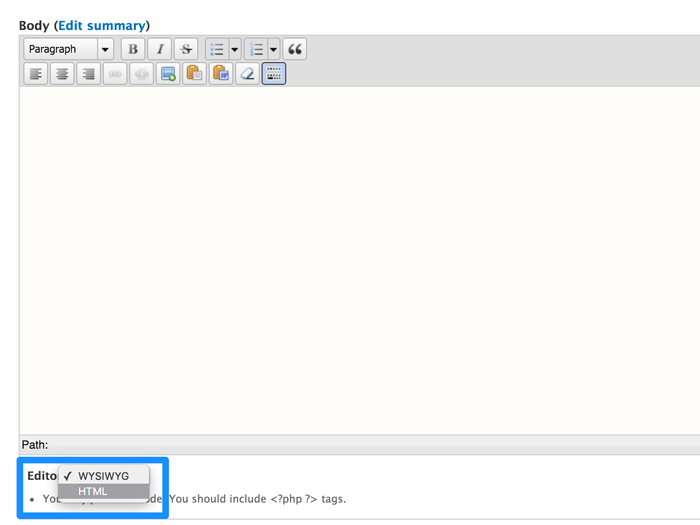Click the paste as text icon

click(x=194, y=74)
